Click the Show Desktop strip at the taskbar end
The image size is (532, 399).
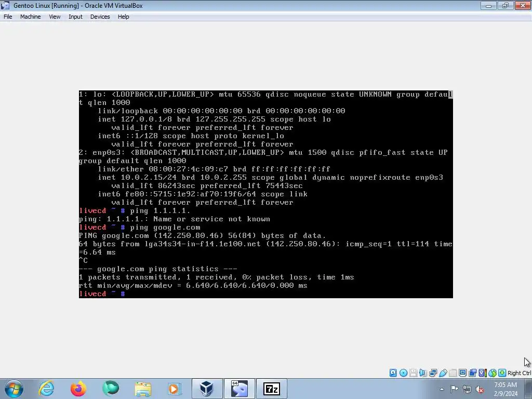tap(529, 389)
